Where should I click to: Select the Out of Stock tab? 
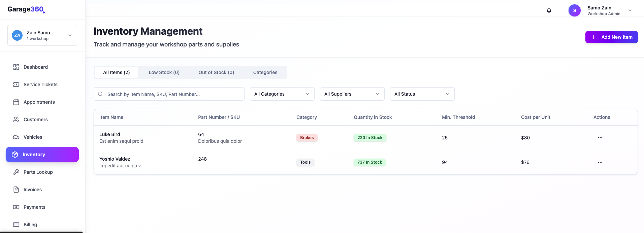tap(216, 72)
